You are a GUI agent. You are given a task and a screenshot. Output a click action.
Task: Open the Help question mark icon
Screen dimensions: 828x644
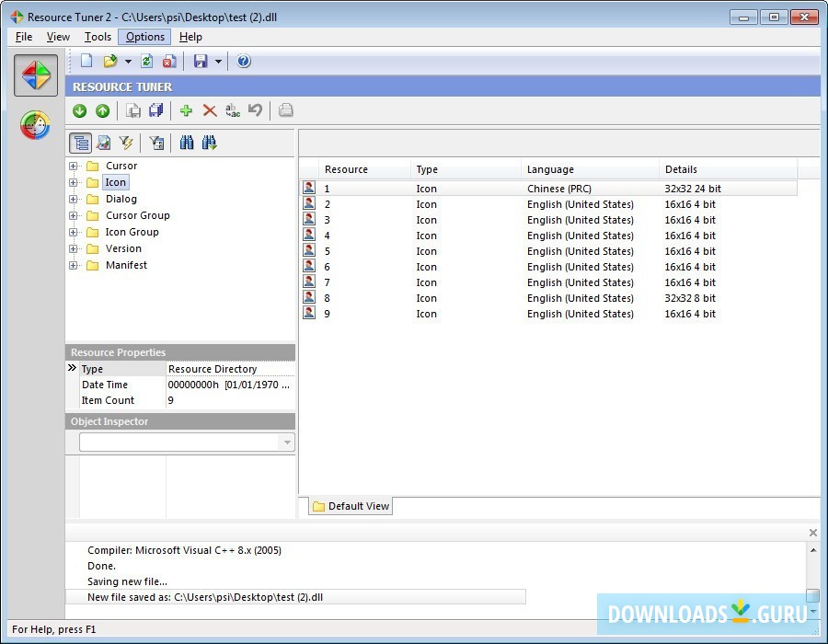(x=244, y=62)
